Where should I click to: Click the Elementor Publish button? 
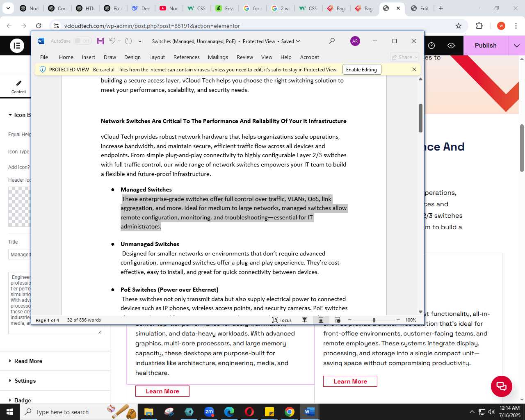pyautogui.click(x=486, y=46)
